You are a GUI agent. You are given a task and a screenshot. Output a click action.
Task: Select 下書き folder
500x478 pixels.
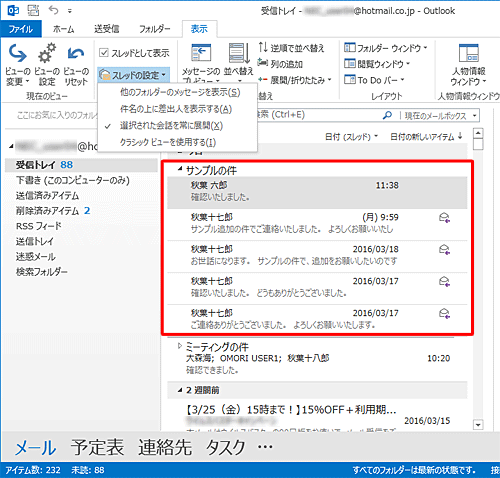coord(73,180)
